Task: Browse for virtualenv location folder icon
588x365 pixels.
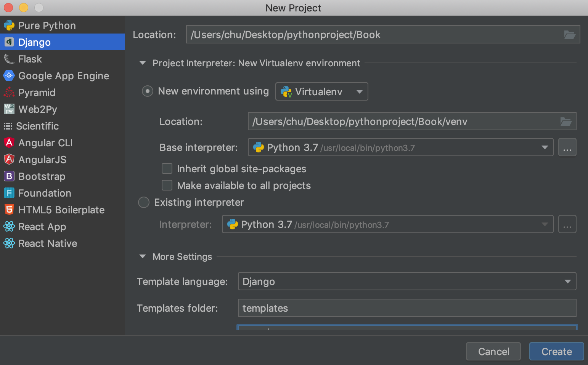Action: tap(566, 122)
